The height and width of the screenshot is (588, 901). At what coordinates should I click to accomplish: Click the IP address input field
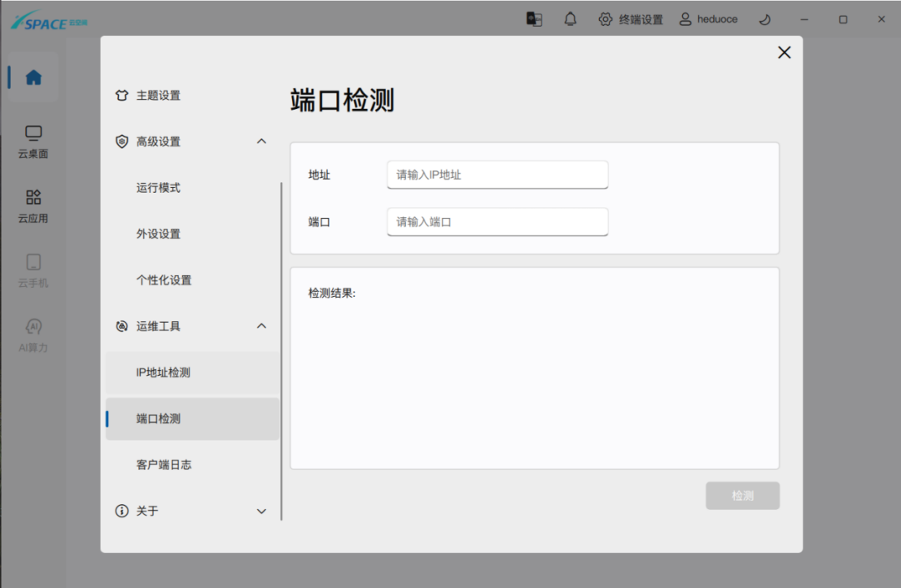tap(497, 175)
